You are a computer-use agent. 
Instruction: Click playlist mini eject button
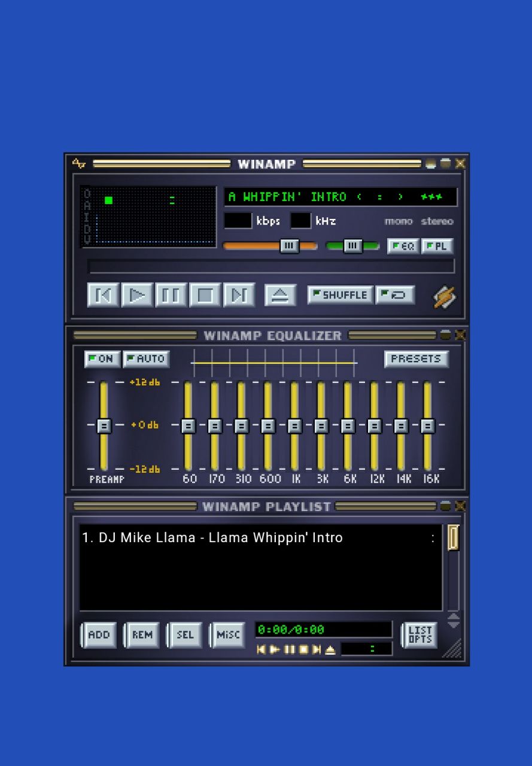(x=330, y=649)
